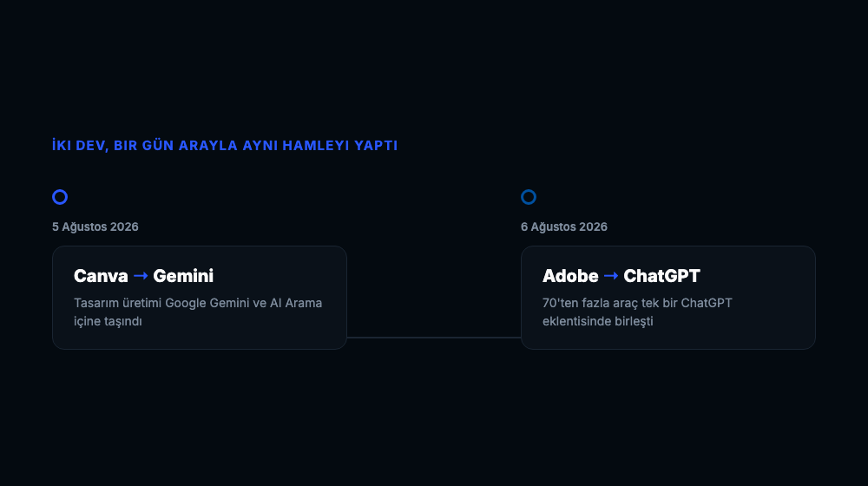Click the date text 5 Ağustos 2026
Viewport: 868px width, 486px height.
[x=95, y=227]
